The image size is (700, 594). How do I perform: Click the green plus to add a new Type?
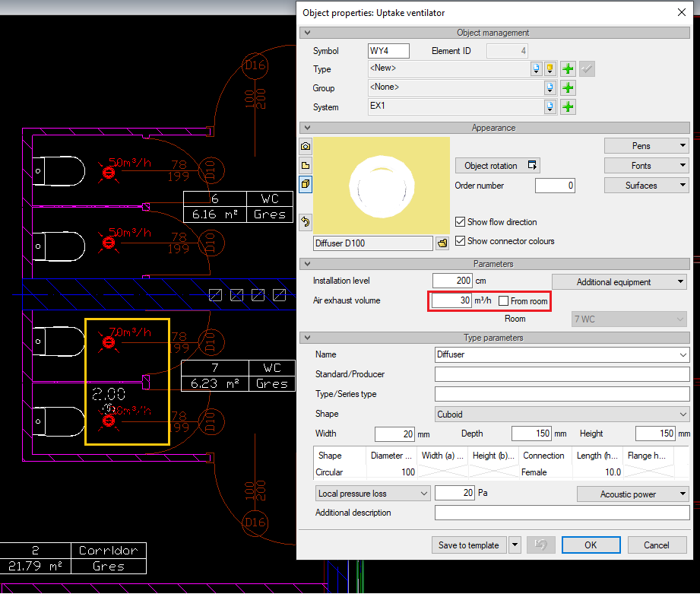tap(568, 68)
